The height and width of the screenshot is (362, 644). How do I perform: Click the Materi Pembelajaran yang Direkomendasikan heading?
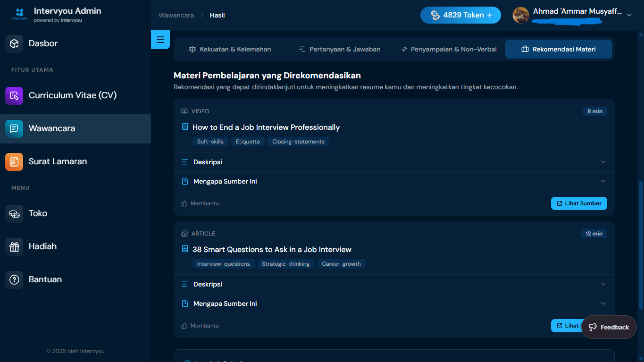coord(267,76)
